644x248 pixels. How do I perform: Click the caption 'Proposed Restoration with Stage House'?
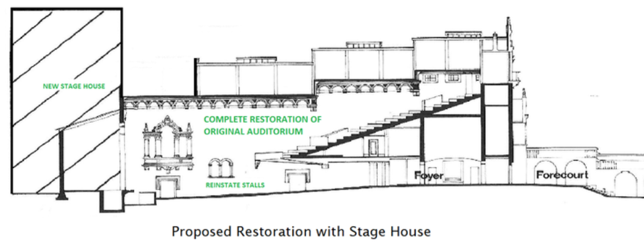[x=301, y=232]
